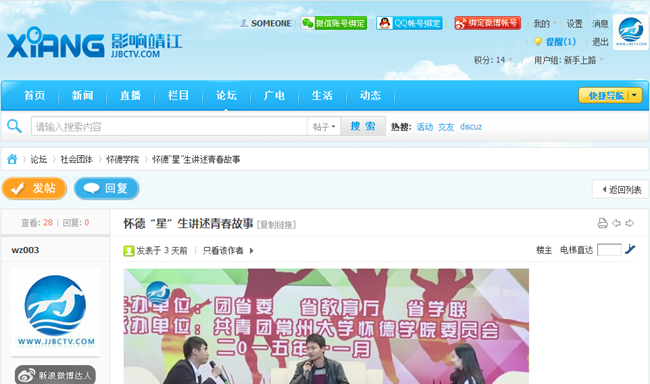Open the 快捷导航 dropdown arrow
The image size is (650, 384).
634,95
